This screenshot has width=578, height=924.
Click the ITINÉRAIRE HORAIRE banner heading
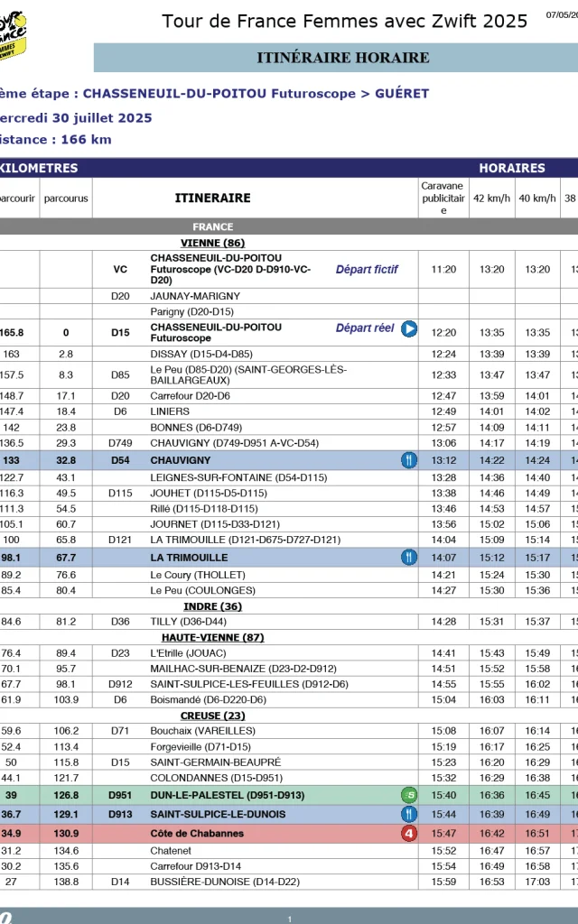coord(342,58)
